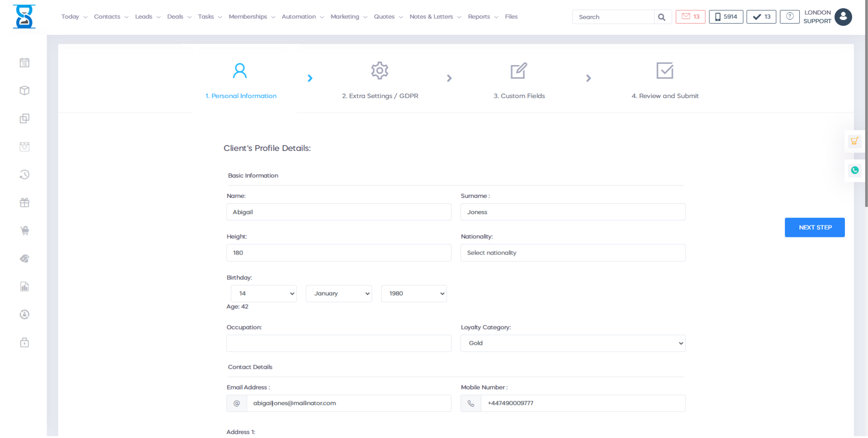Open the Reports menu
The width and height of the screenshot is (868, 438).
(x=482, y=17)
